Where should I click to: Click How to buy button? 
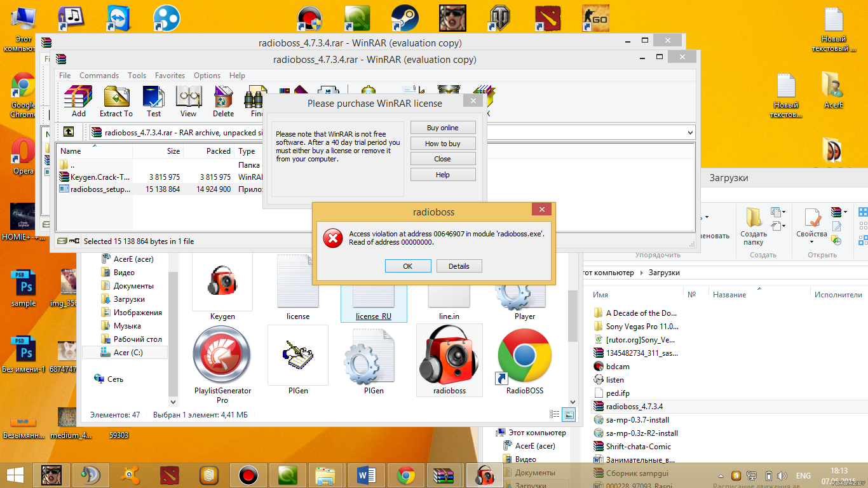[443, 144]
